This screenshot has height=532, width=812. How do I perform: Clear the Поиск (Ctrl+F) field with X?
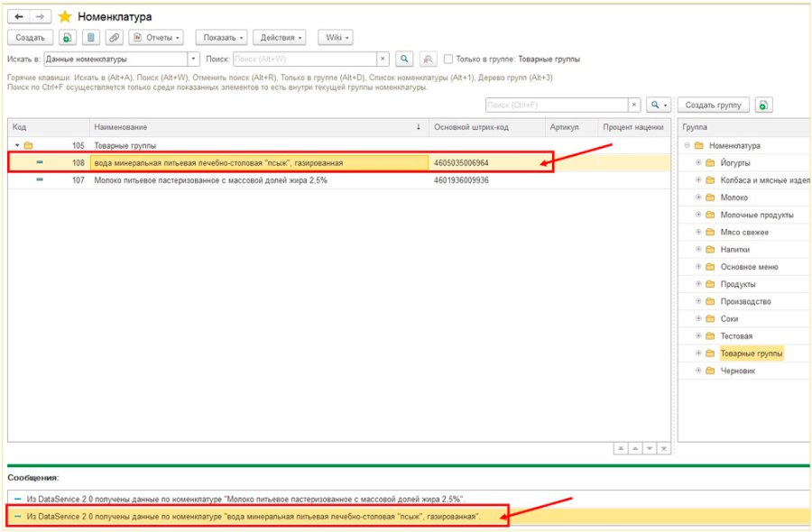pos(634,105)
